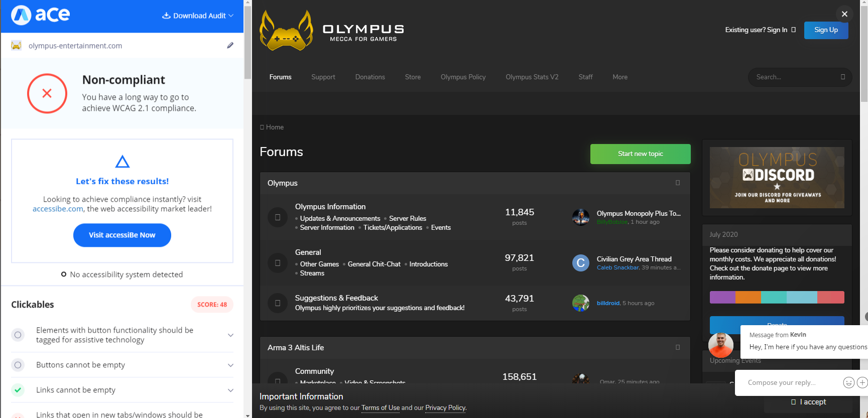The image size is (868, 418).
Task: Click the blue triangle icon above 'Let's fix these results!'
Action: tap(122, 162)
